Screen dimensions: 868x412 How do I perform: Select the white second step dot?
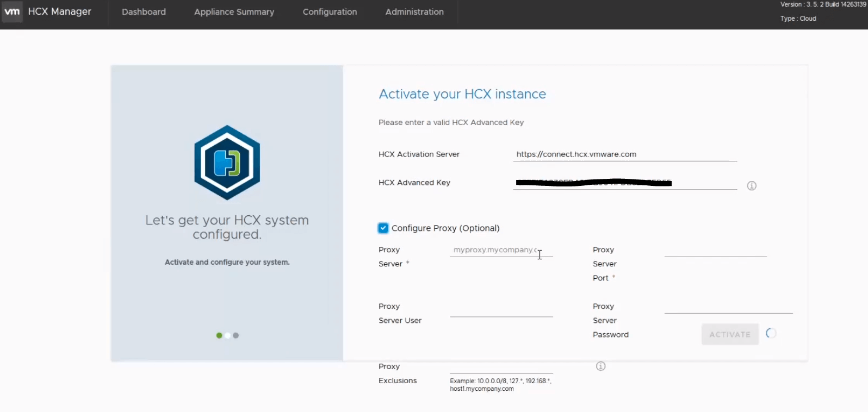[227, 335]
